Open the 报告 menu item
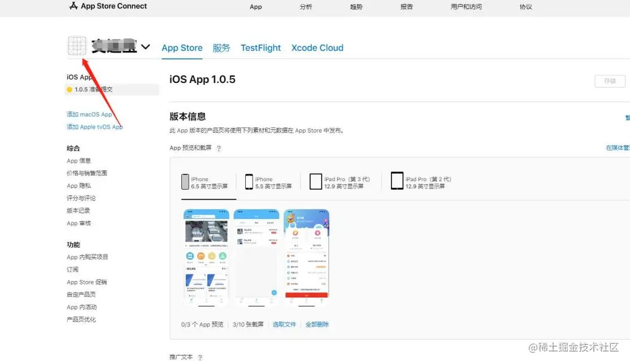The image size is (630, 364). click(x=407, y=7)
